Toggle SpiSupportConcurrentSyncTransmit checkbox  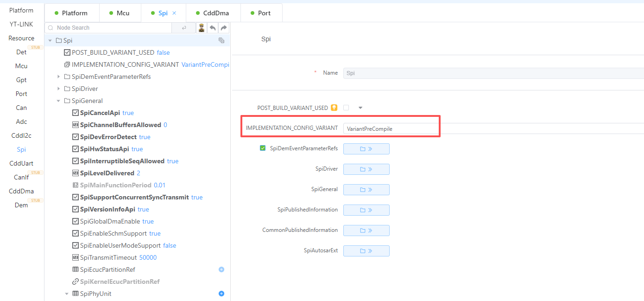tap(76, 197)
